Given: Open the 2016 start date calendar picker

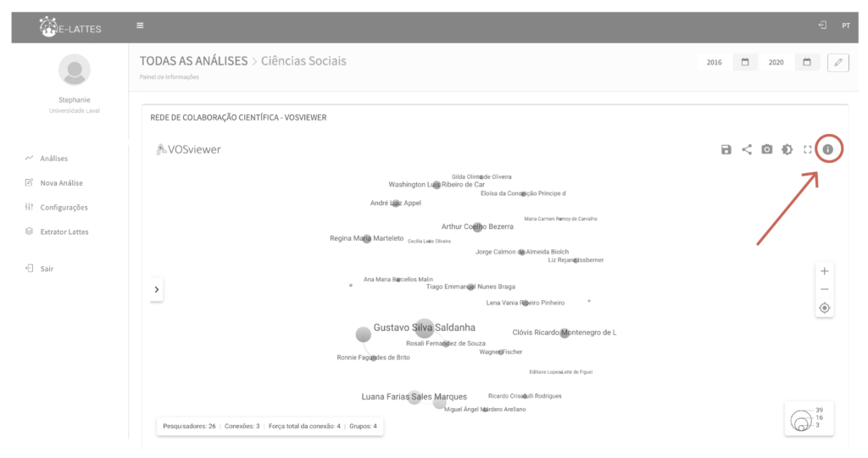Looking at the screenshot, I should pos(744,62).
